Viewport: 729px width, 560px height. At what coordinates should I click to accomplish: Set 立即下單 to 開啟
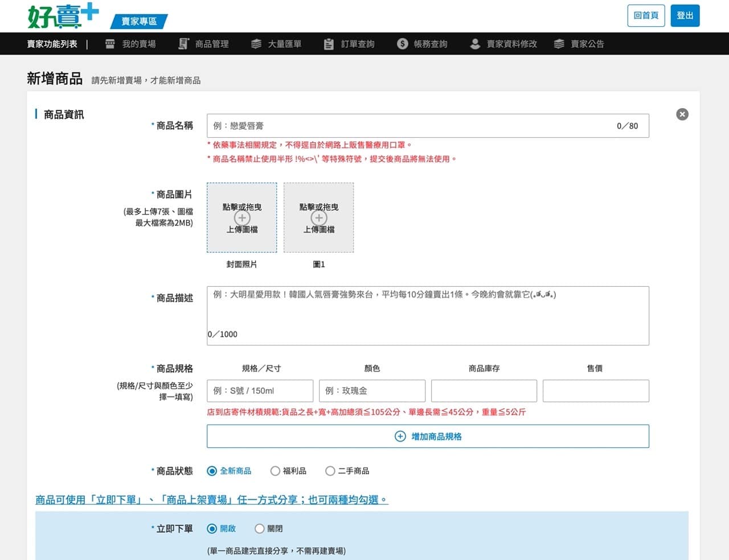coord(212,529)
